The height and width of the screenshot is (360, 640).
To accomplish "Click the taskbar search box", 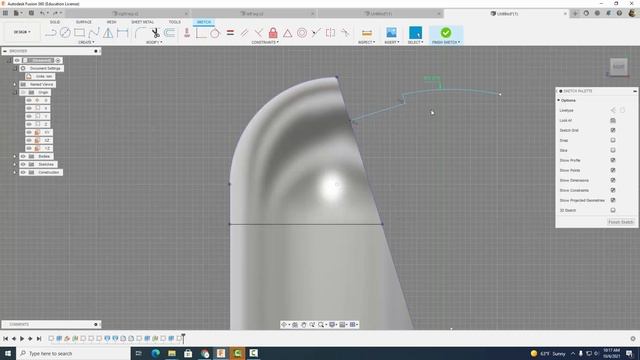I will 73,353.
